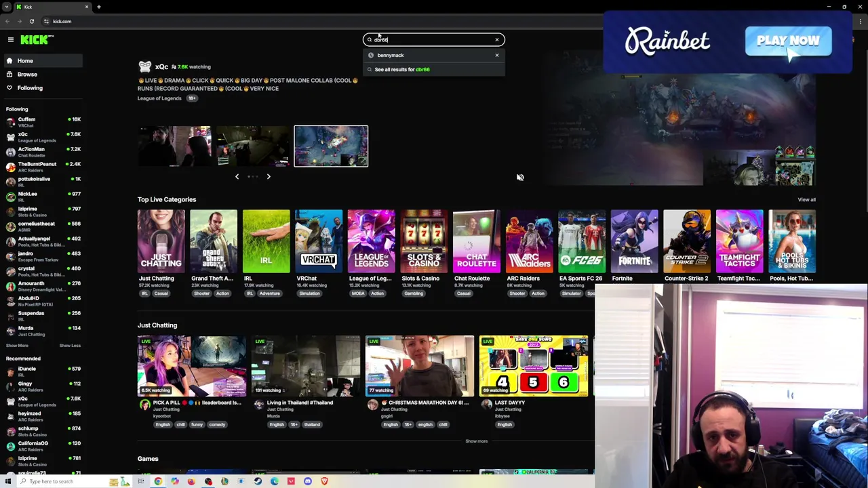Screen dimensions: 868x488
Task: Open EA Sports FC 26 category card
Action: (x=581, y=241)
